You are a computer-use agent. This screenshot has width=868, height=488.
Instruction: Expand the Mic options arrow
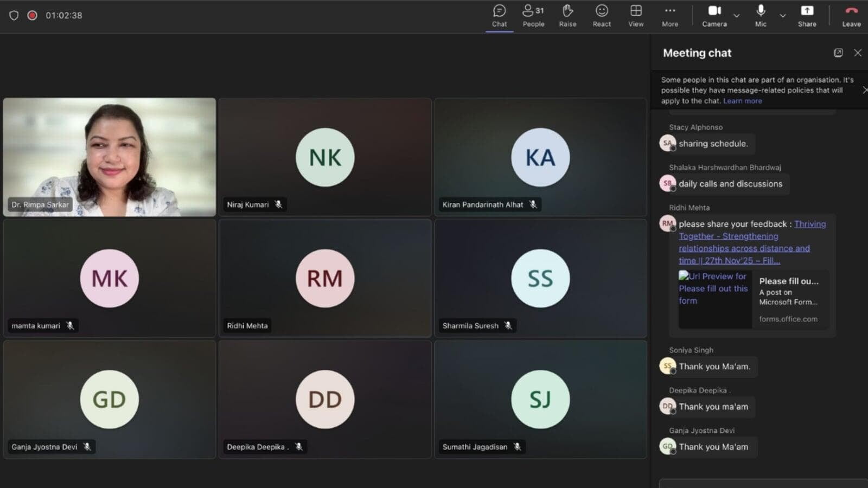click(x=782, y=16)
